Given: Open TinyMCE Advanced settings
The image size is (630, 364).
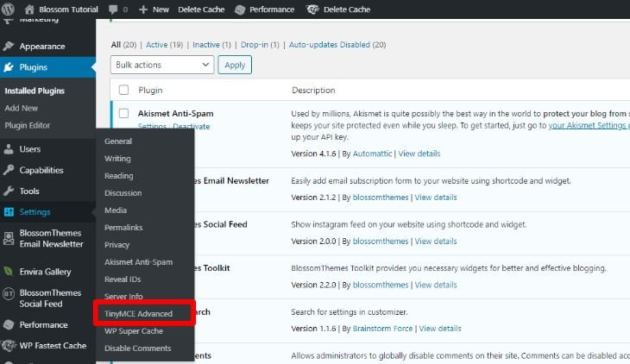Looking at the screenshot, I should pyautogui.click(x=138, y=314).
